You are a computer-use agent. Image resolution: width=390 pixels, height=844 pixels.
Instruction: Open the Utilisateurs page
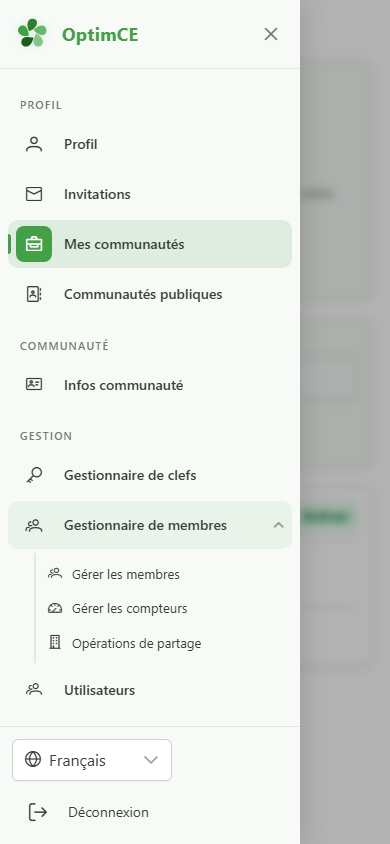coord(150,690)
